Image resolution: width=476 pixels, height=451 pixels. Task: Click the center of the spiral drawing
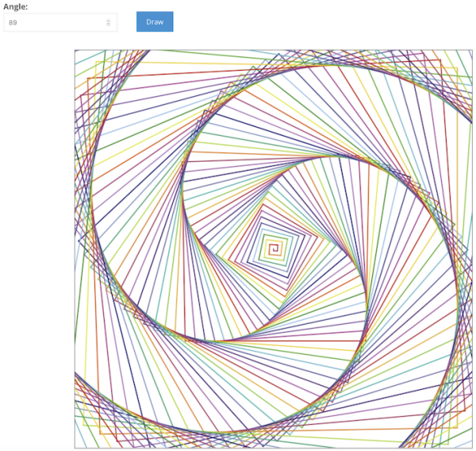tap(274, 249)
